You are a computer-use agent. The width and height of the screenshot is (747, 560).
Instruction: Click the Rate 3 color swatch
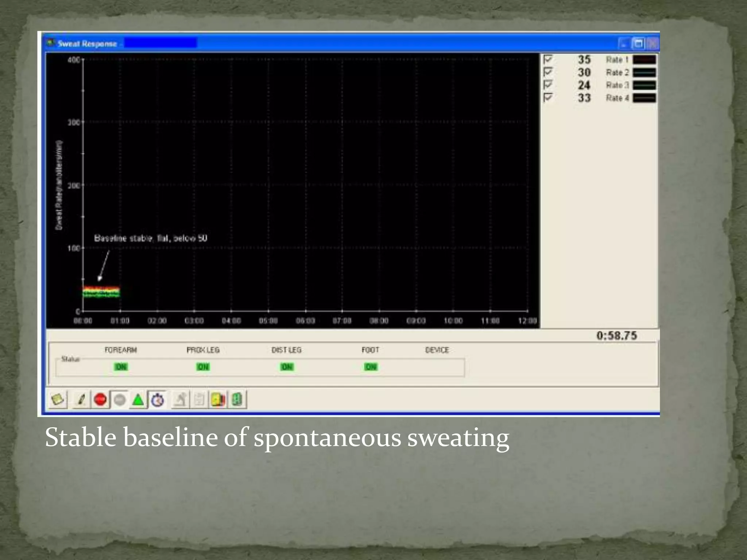(x=644, y=85)
